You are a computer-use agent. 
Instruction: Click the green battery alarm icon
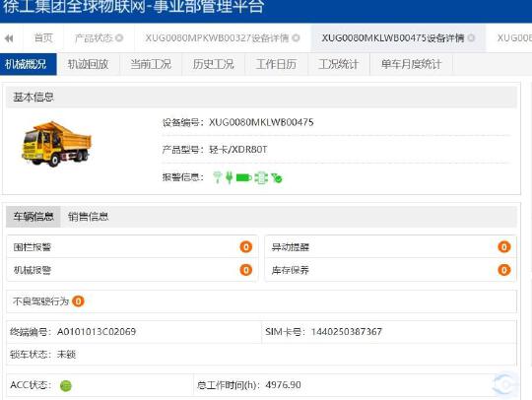243,177
